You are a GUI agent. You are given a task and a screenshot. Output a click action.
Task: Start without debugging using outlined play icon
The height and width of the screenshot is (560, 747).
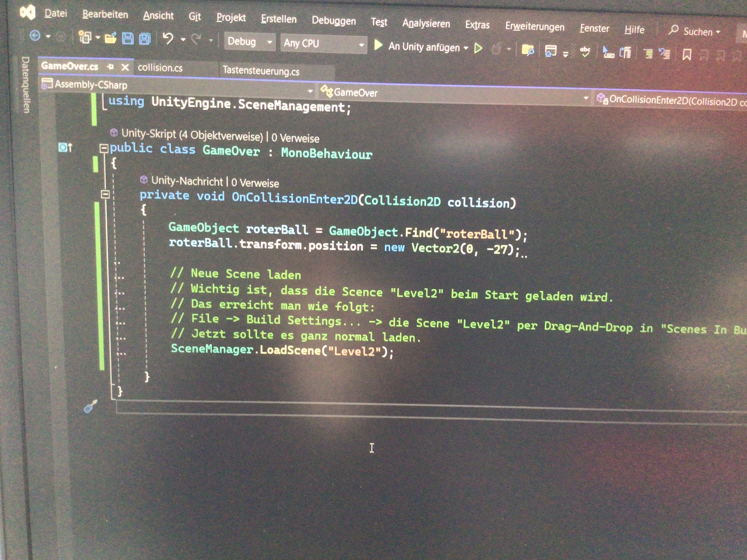(478, 48)
